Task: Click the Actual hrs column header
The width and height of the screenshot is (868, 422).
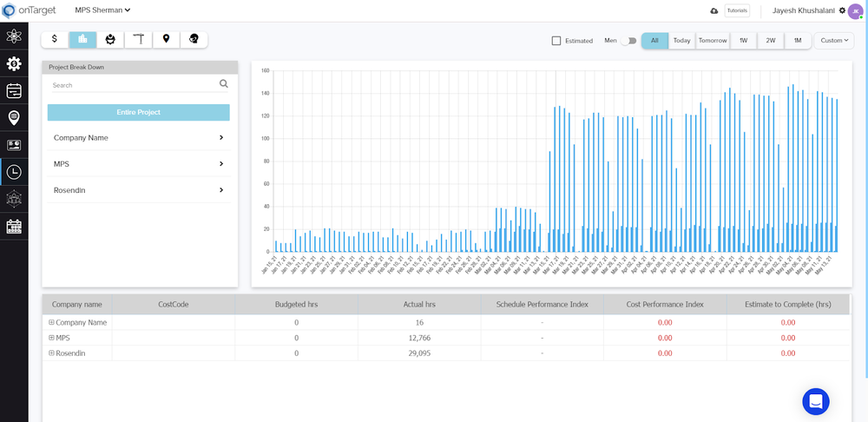Action: (x=419, y=304)
